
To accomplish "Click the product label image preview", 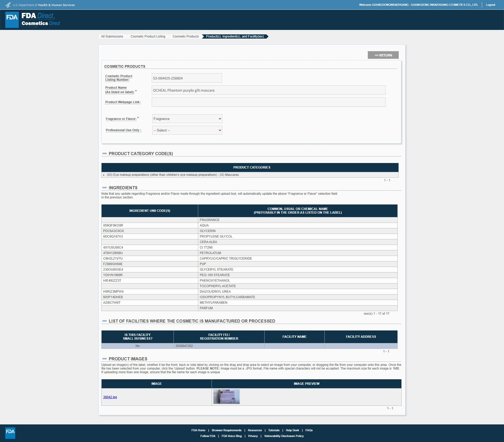I will (x=227, y=397).
